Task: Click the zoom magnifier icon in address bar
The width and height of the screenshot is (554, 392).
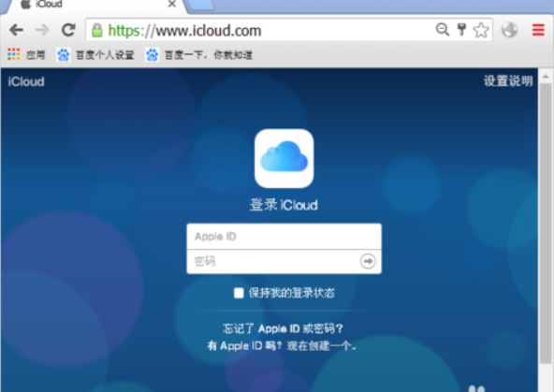Action: (443, 30)
